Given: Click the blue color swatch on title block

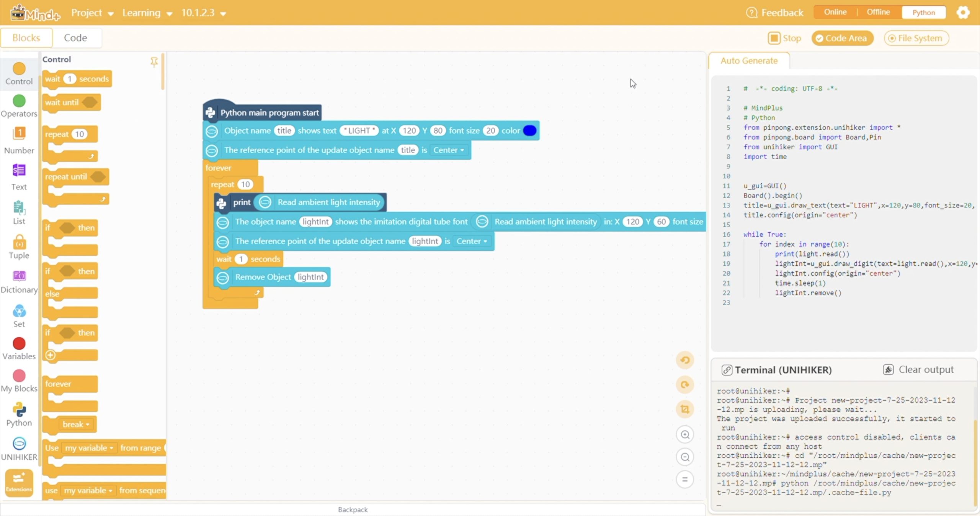Looking at the screenshot, I should tap(529, 131).
